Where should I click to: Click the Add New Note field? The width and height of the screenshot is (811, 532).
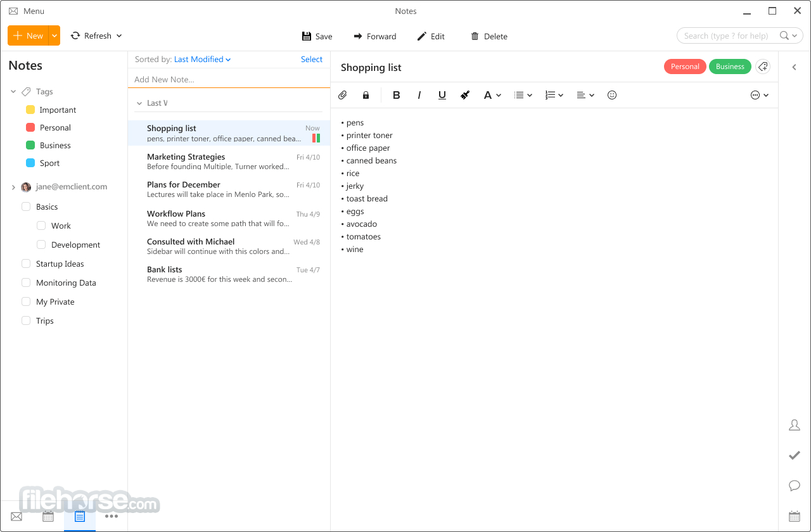[x=229, y=79]
